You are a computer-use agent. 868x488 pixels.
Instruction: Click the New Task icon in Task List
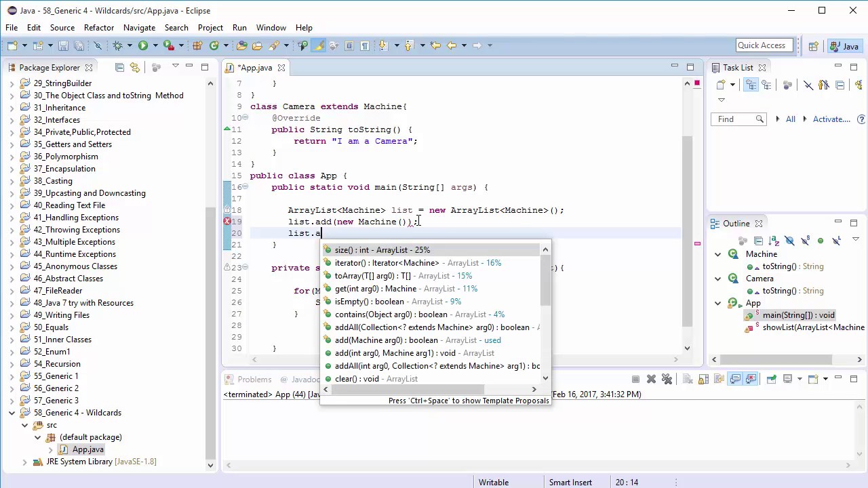tap(721, 85)
